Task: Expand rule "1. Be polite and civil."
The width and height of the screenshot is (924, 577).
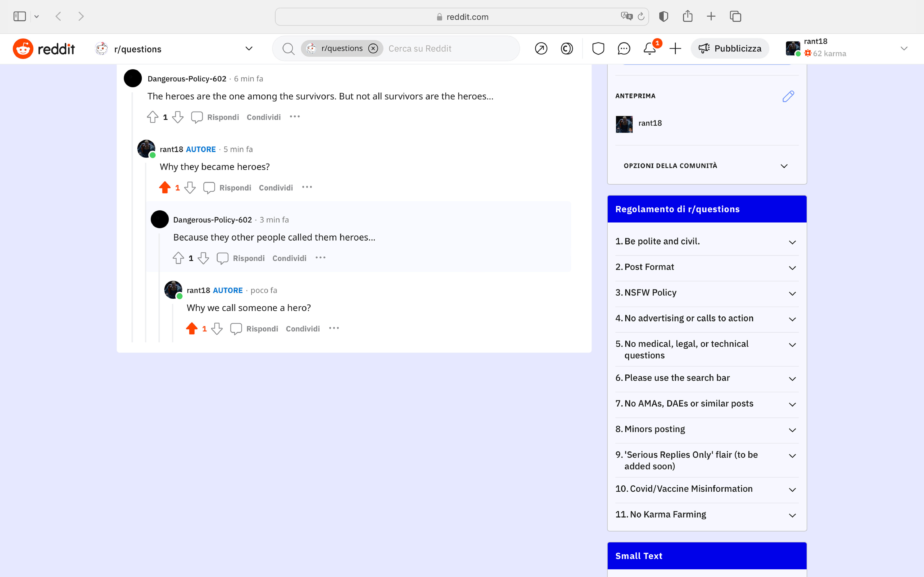Action: pyautogui.click(x=792, y=242)
